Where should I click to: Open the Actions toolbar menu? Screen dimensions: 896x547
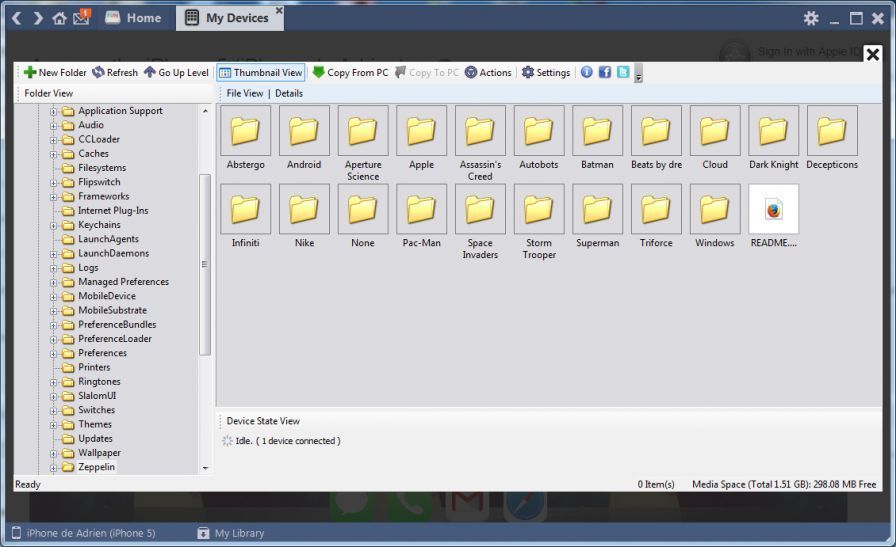pos(488,73)
